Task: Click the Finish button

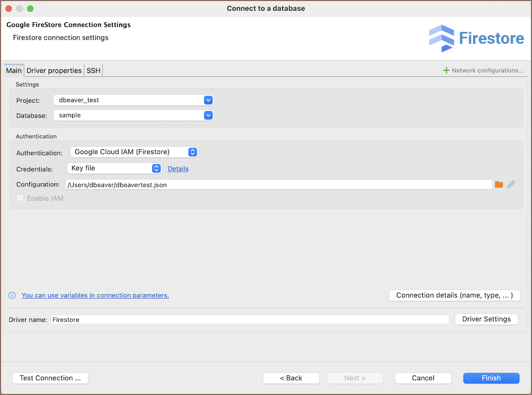Action: pyautogui.click(x=491, y=378)
